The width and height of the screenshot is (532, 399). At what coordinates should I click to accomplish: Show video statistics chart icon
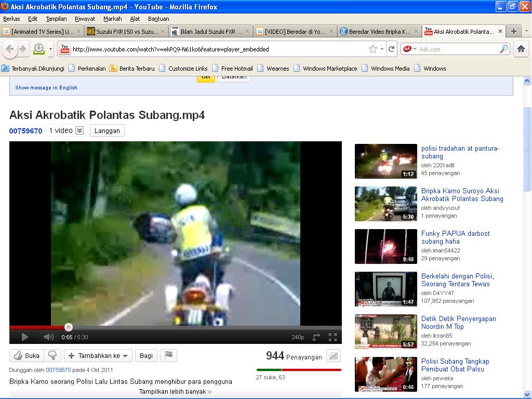click(334, 356)
